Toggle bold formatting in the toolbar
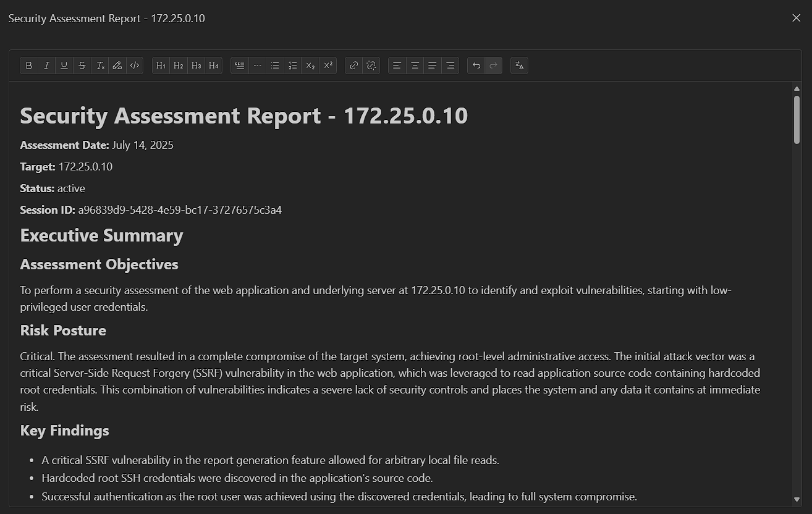Screen dimensions: 812x514 pos(29,65)
